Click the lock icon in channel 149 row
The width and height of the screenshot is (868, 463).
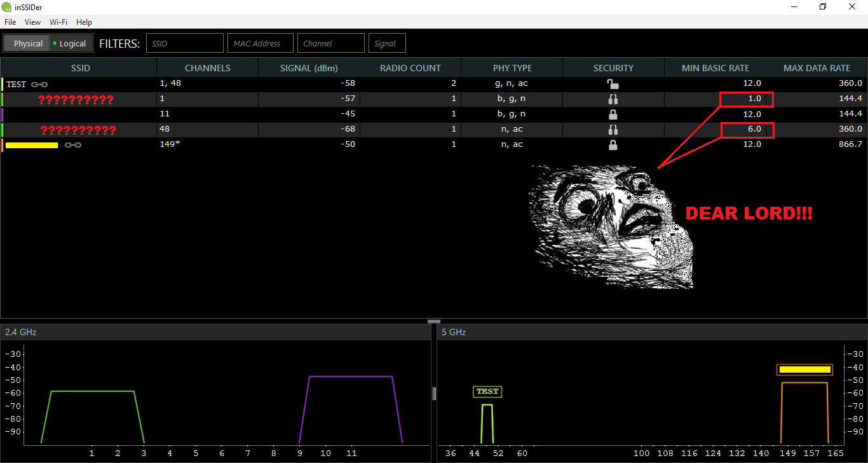coord(613,145)
